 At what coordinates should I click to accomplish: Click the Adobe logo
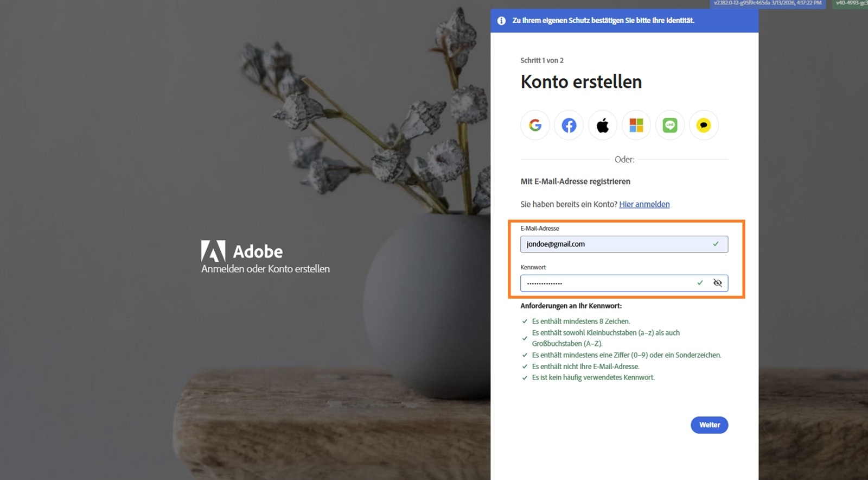point(213,251)
